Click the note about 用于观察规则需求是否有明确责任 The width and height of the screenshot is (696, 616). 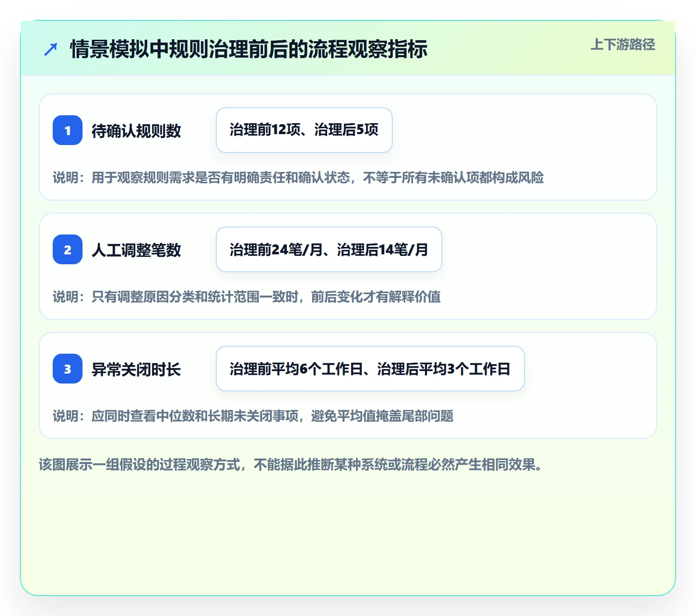tap(298, 177)
